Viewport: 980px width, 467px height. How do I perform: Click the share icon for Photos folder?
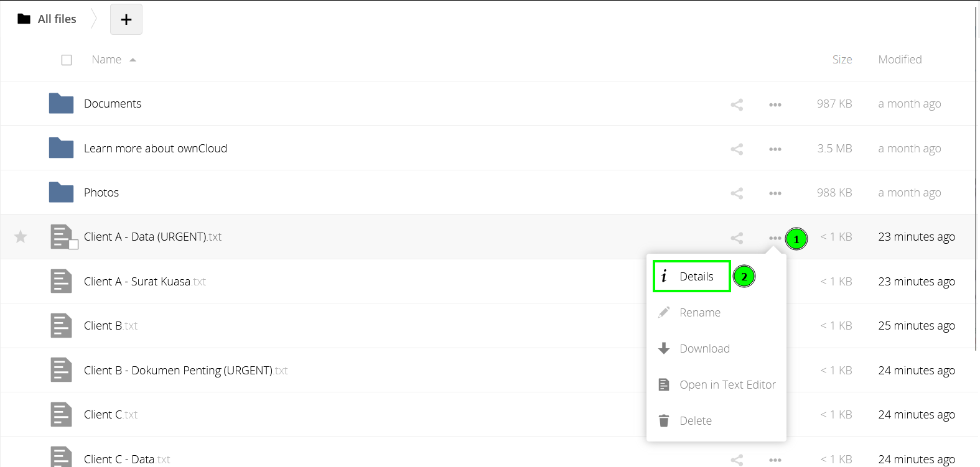(737, 193)
